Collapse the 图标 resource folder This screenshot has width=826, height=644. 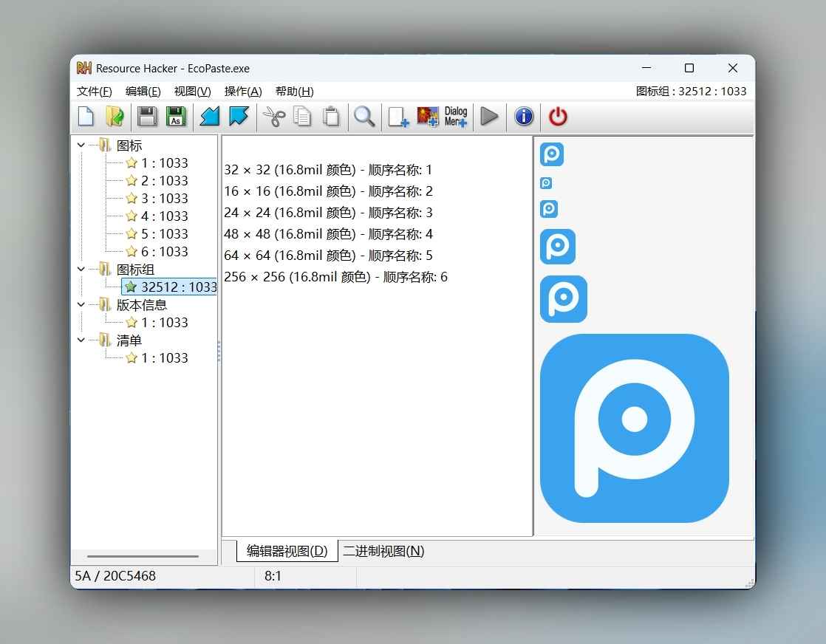point(81,145)
